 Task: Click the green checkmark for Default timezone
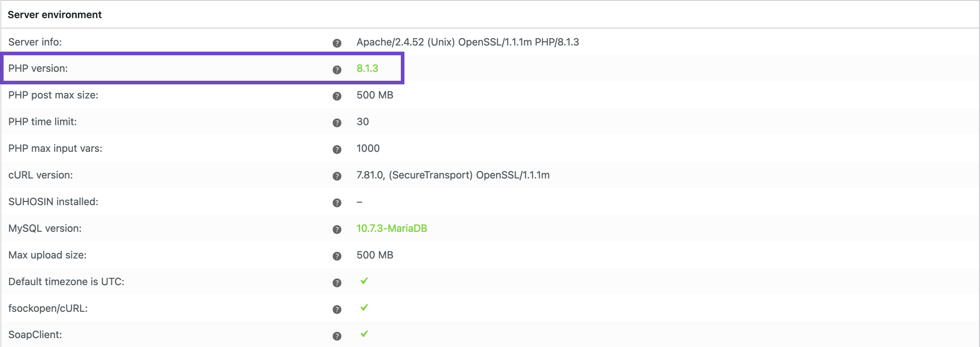tap(364, 281)
